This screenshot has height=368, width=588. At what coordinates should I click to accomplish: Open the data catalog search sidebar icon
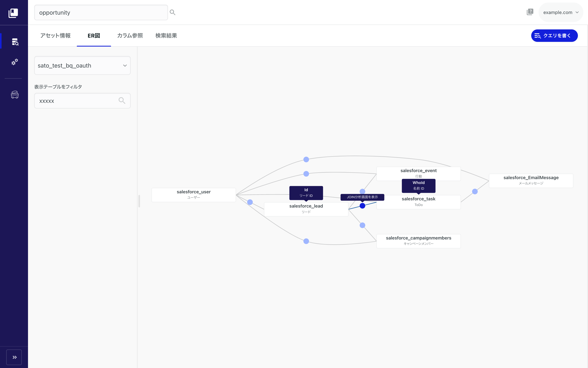click(15, 42)
